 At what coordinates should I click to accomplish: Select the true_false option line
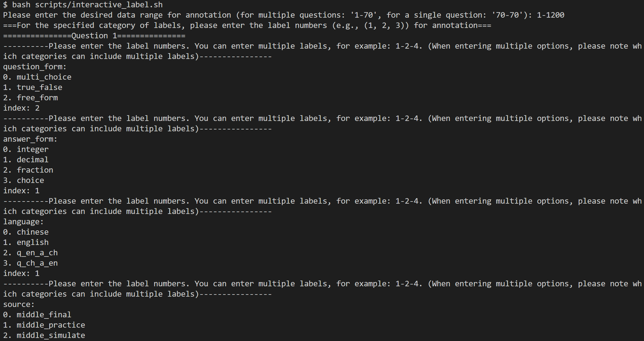tap(33, 88)
